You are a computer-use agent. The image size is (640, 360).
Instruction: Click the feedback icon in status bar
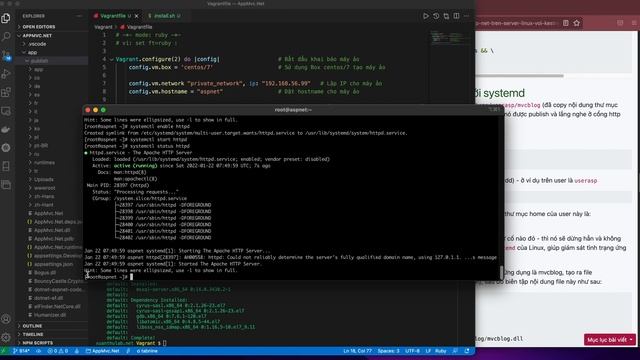click(x=455, y=351)
